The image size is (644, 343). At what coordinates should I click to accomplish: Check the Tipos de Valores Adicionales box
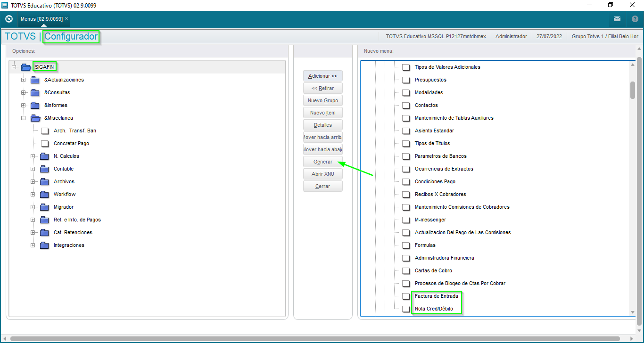click(406, 67)
